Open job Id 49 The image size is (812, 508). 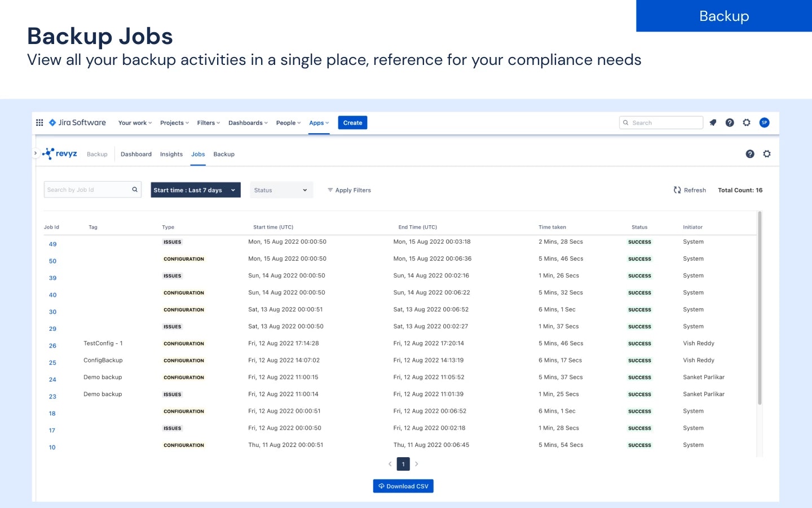tap(52, 244)
